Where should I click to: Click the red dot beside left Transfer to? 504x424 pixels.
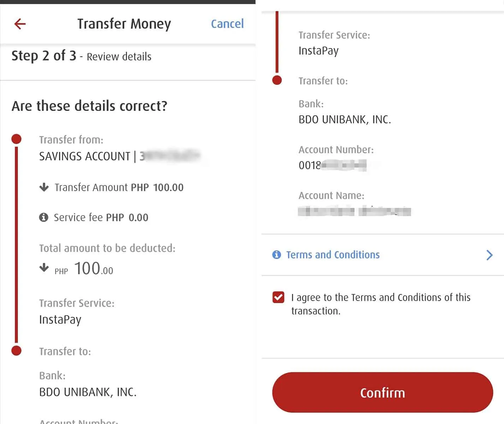click(x=17, y=351)
